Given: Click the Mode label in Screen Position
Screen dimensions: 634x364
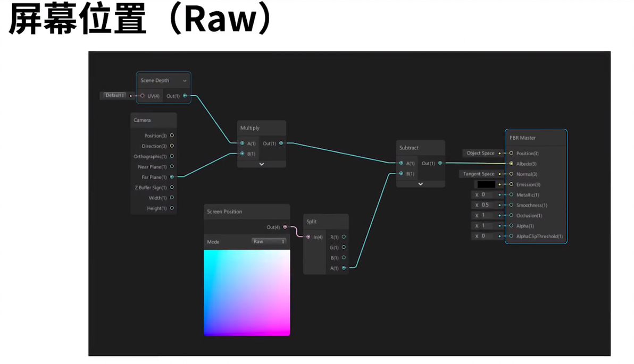Looking at the screenshot, I should pyautogui.click(x=213, y=242).
